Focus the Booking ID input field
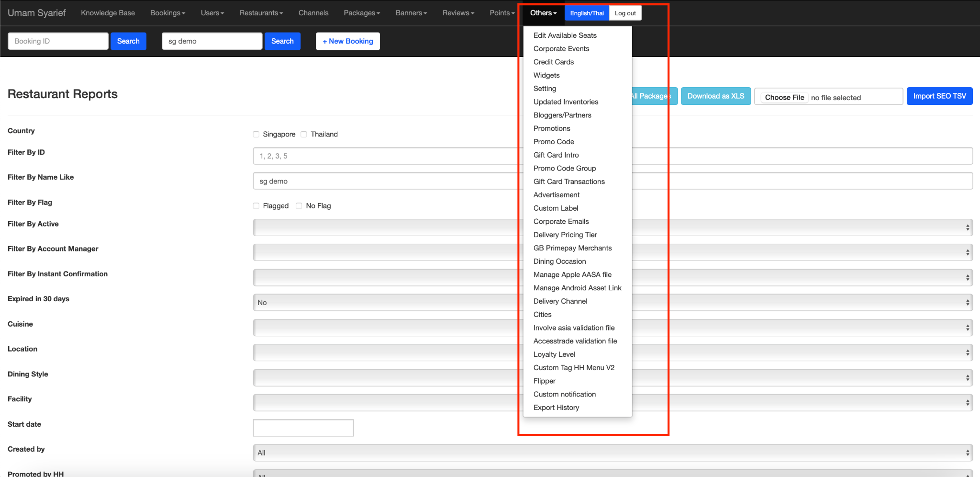 [x=58, y=41]
